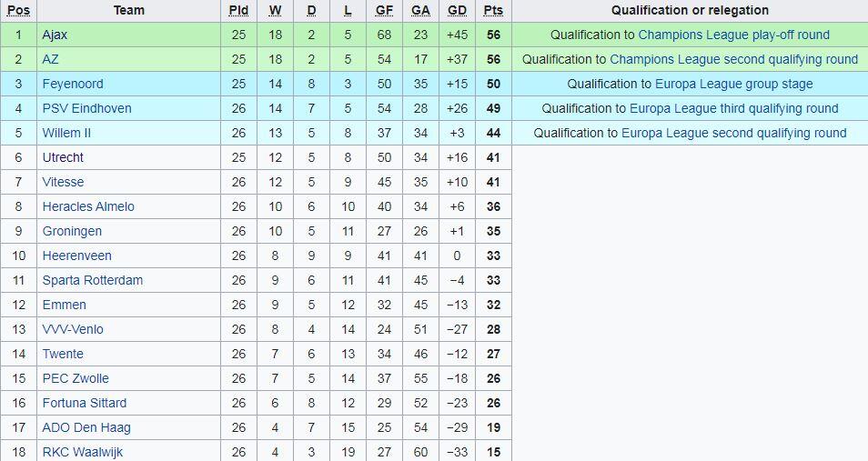Open Champions League play-off round link
Image resolution: width=868 pixels, height=461 pixels.
734,35
